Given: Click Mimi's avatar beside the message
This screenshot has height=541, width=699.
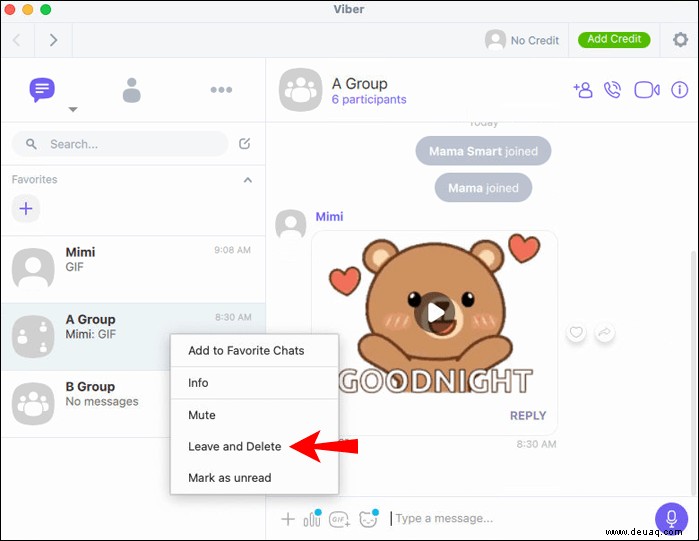Looking at the screenshot, I should pos(291,225).
